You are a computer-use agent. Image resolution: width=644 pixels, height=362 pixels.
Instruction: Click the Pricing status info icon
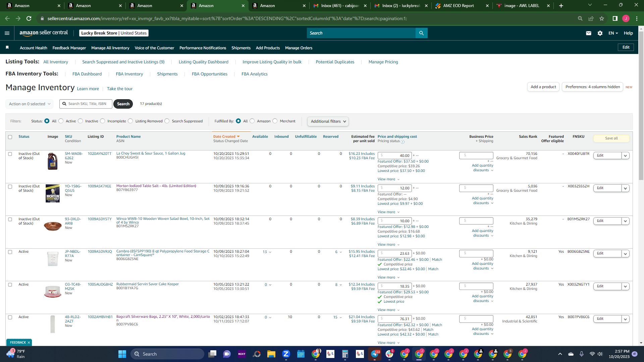click(x=403, y=142)
